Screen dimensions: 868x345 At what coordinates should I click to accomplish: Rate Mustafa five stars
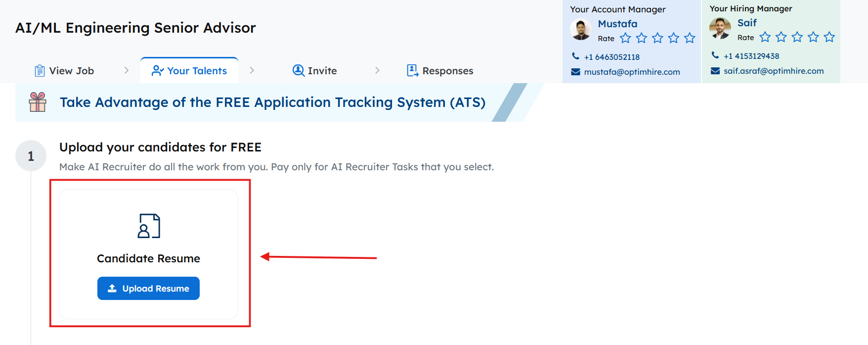[690, 38]
